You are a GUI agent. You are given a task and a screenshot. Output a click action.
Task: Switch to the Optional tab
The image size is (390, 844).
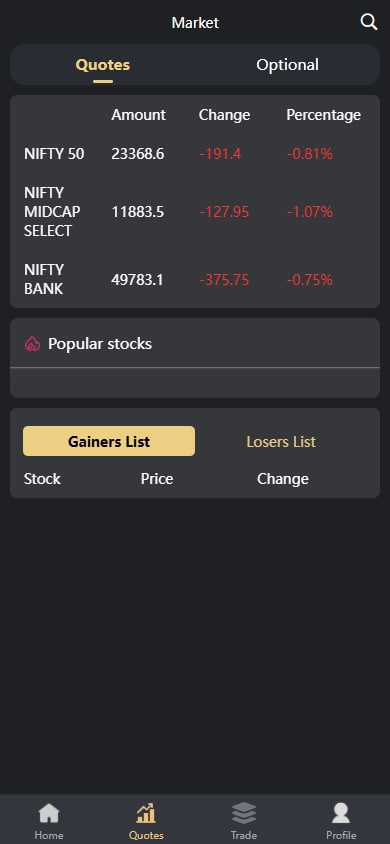tap(287, 65)
